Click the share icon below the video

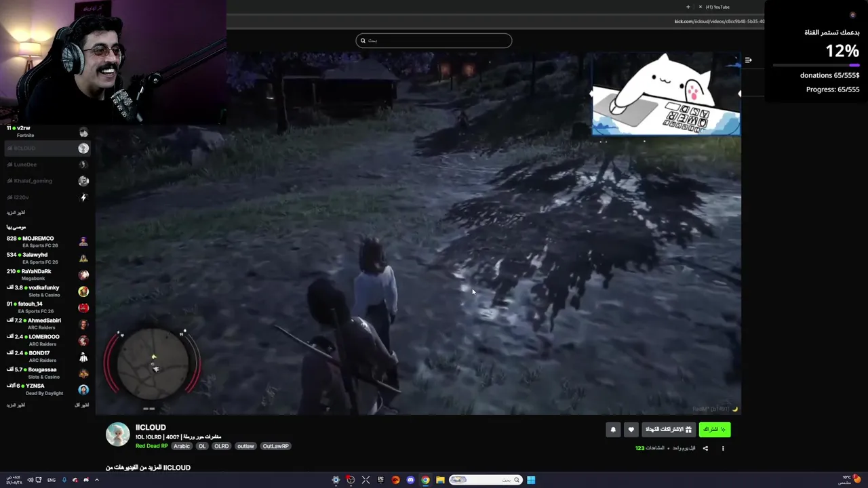click(x=705, y=448)
